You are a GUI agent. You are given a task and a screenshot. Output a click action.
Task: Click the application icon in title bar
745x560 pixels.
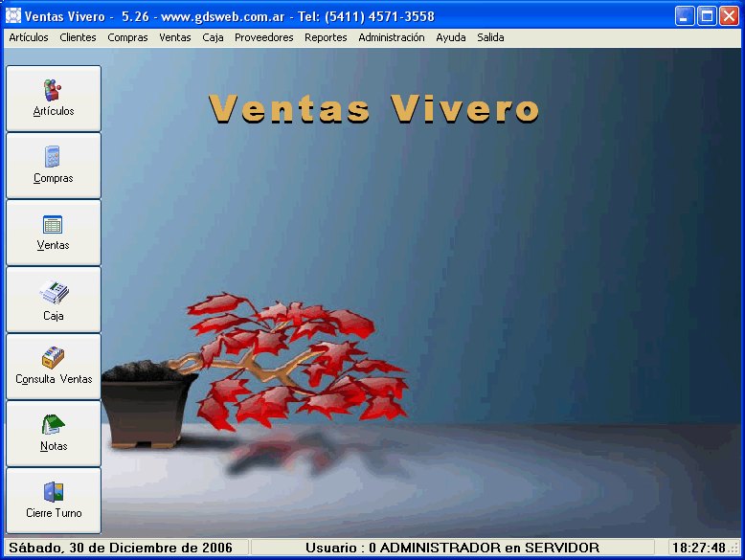(x=13, y=15)
